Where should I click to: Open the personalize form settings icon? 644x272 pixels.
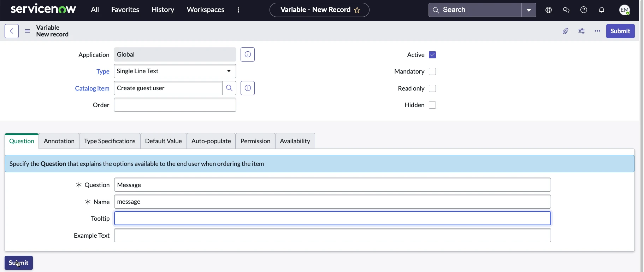tap(581, 31)
